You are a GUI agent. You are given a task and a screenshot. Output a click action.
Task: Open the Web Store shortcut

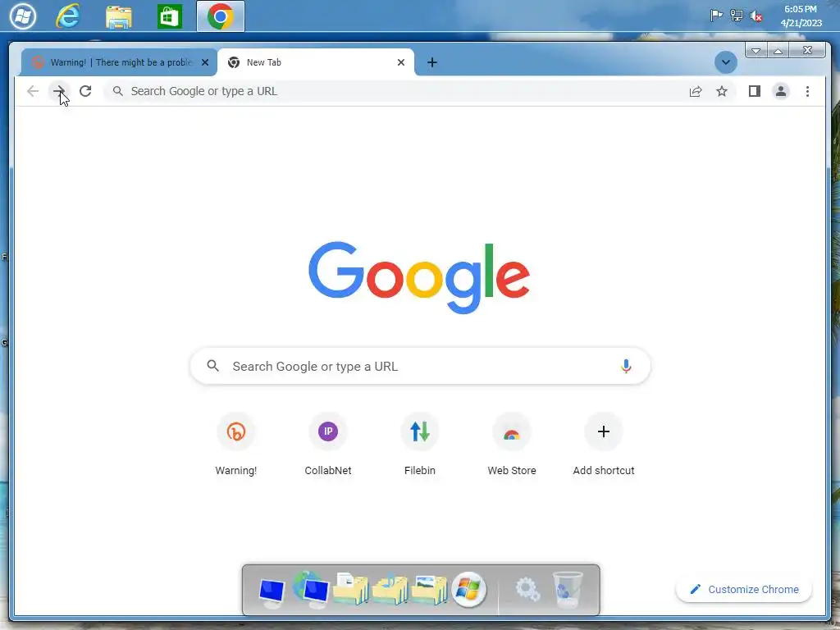512,445
